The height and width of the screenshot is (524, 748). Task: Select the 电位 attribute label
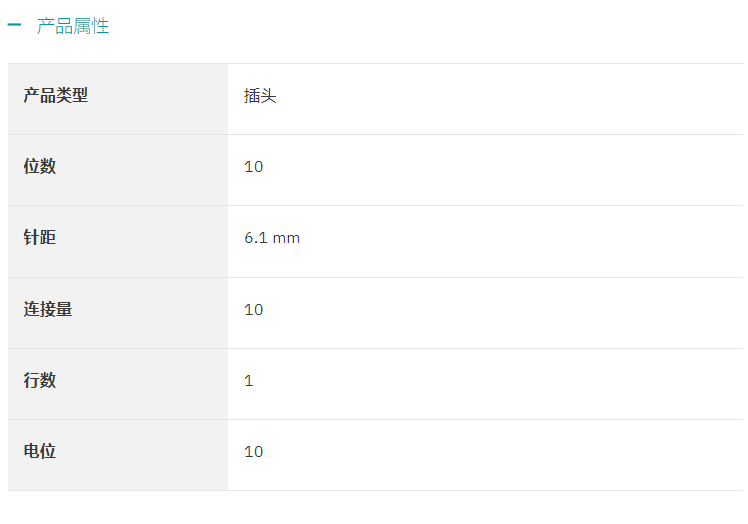40,451
